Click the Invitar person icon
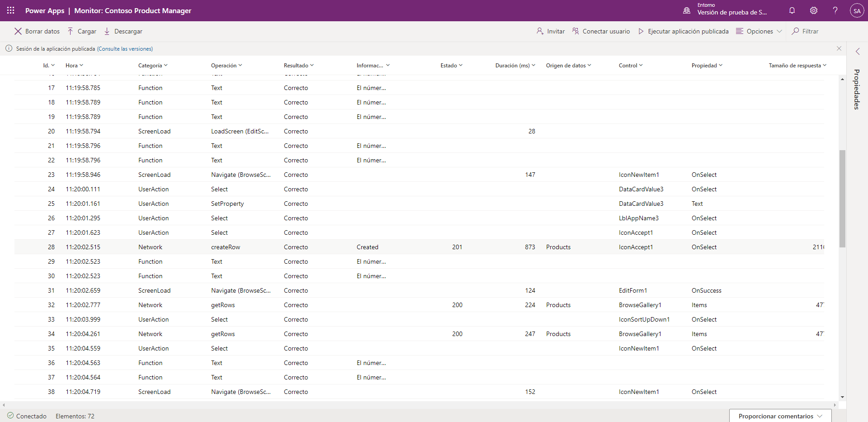The height and width of the screenshot is (422, 868). (x=540, y=31)
